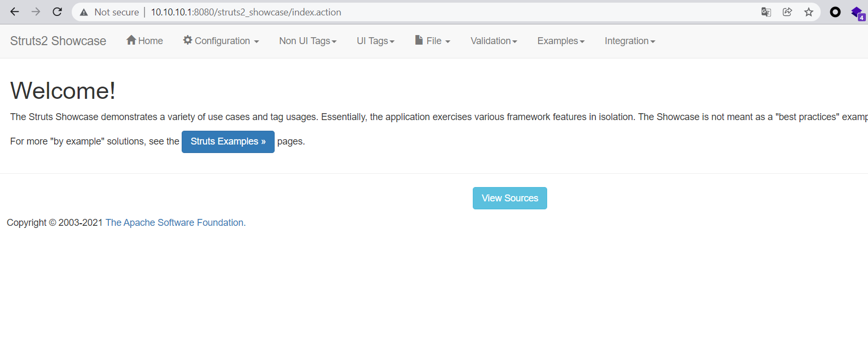This screenshot has height=339, width=868.
Task: Click the View Sources button
Action: pos(510,198)
